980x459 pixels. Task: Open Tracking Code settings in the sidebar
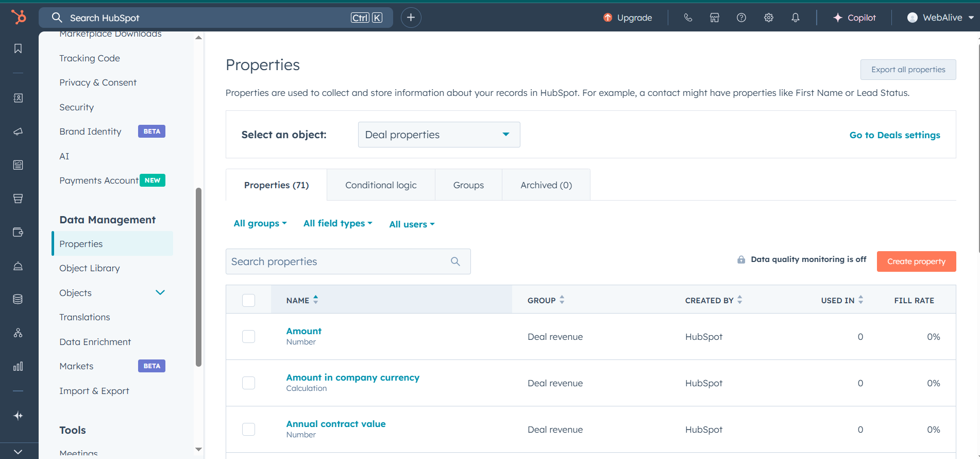pos(90,58)
